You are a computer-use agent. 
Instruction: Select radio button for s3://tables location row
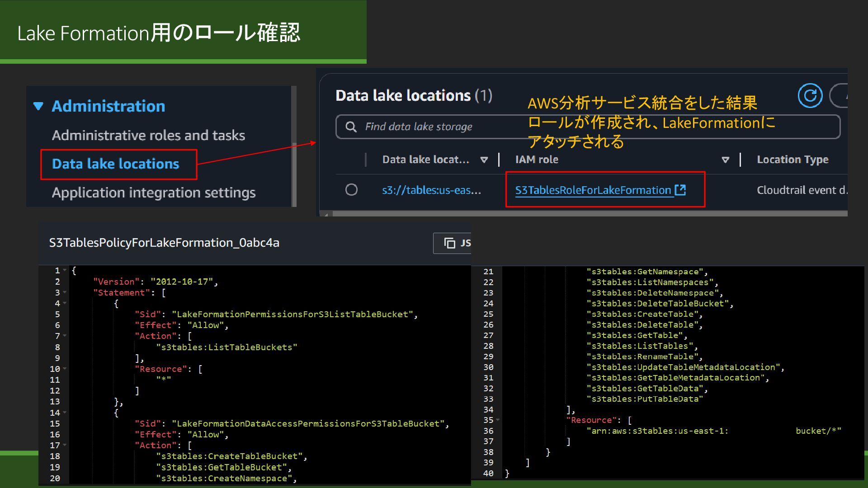pyautogui.click(x=351, y=190)
